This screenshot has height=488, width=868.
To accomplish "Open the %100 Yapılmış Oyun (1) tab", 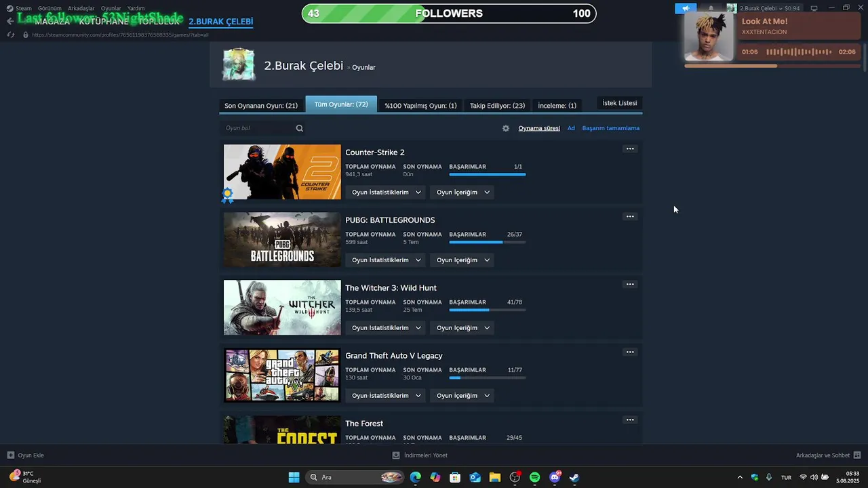I will click(x=420, y=106).
